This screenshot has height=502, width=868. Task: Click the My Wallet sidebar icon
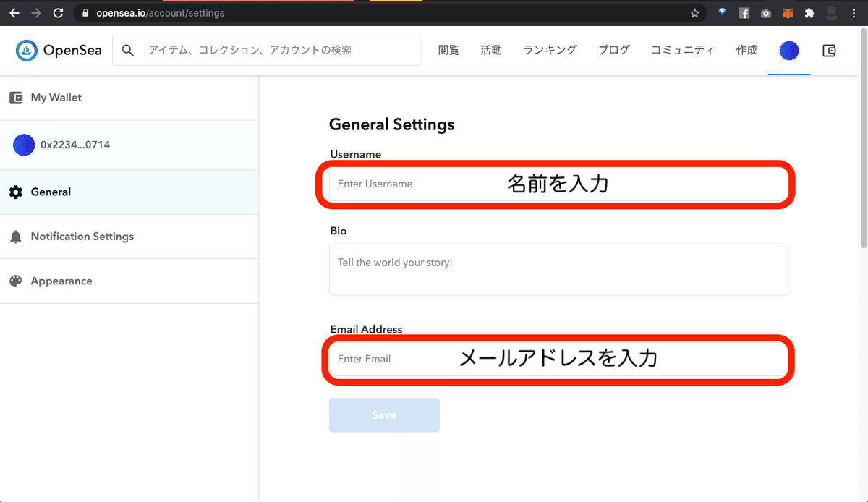[x=15, y=97]
